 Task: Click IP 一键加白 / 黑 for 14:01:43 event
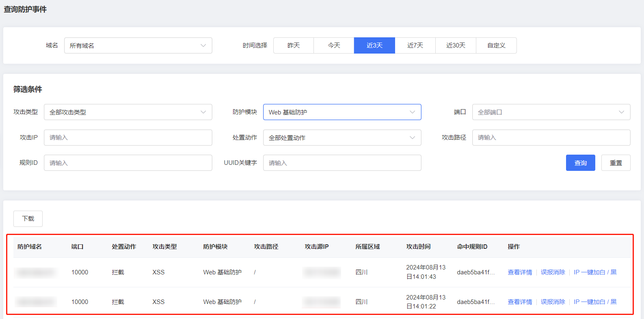tap(595, 272)
